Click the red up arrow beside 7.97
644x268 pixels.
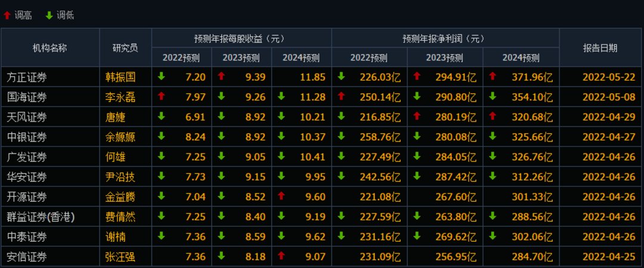pyautogui.click(x=162, y=96)
